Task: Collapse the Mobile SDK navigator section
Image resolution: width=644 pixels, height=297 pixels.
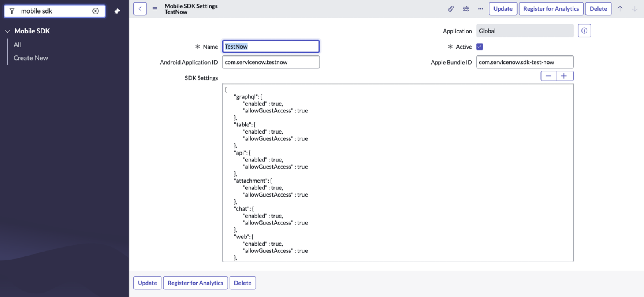Action: coord(7,31)
